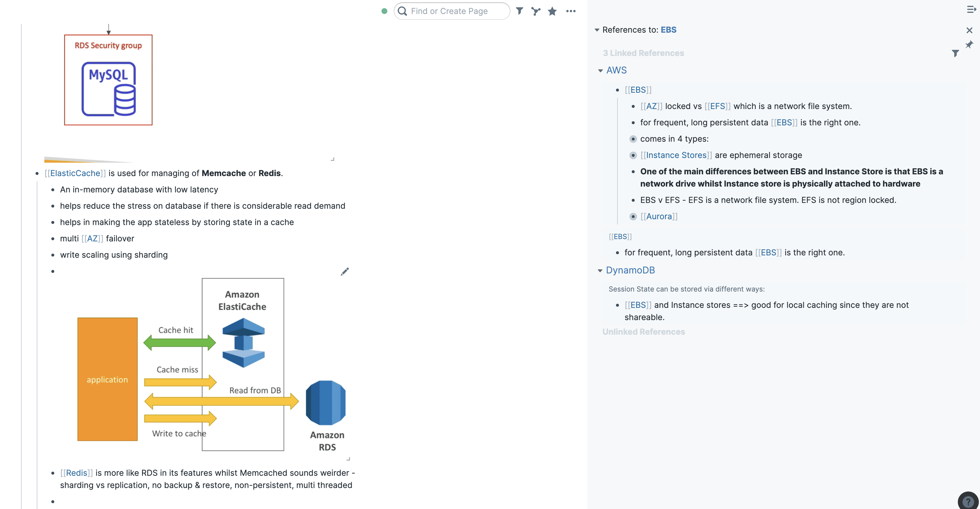Open AZ link in multi AZ failover
This screenshot has width=980, height=509.
92,239
